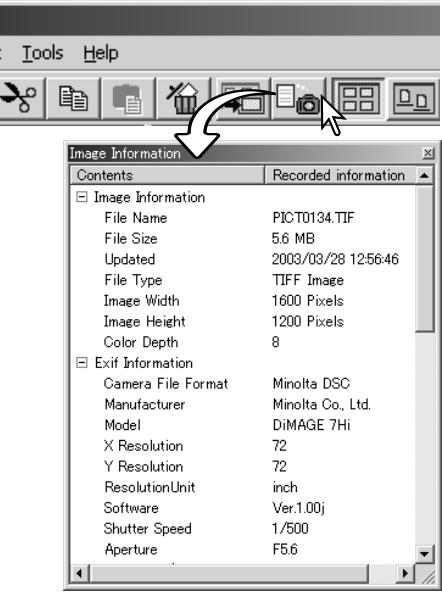This screenshot has width=442, height=593.
Task: Click the two-page thumbnail view icon
Action: [414, 98]
